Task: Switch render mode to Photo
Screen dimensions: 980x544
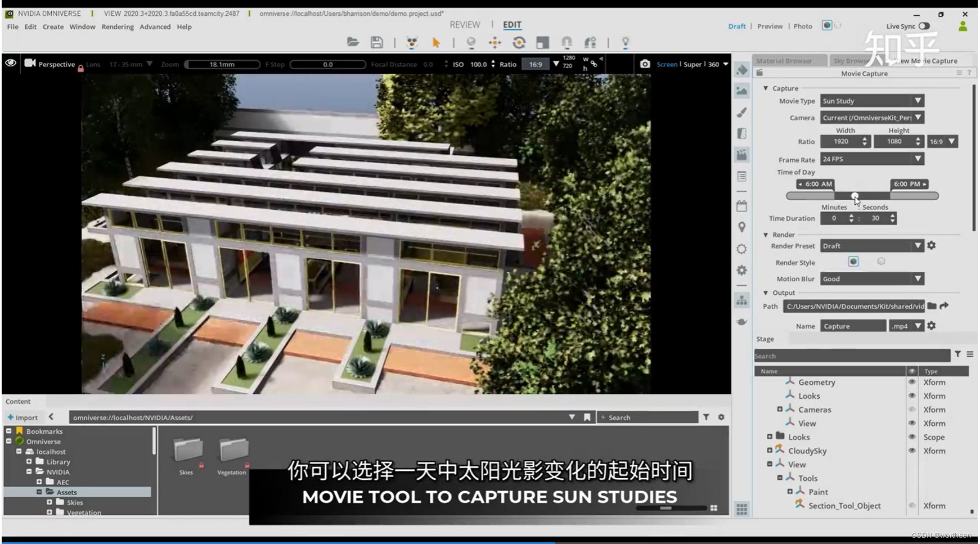Action: click(x=803, y=26)
